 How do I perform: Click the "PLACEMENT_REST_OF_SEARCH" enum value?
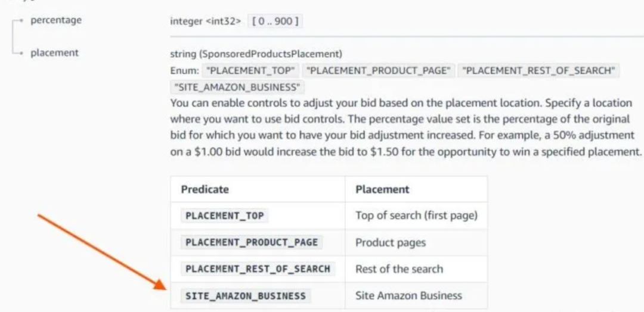tap(538, 70)
